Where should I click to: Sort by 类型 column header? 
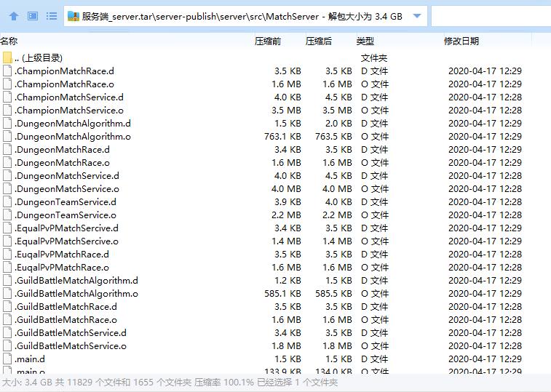[x=365, y=41]
